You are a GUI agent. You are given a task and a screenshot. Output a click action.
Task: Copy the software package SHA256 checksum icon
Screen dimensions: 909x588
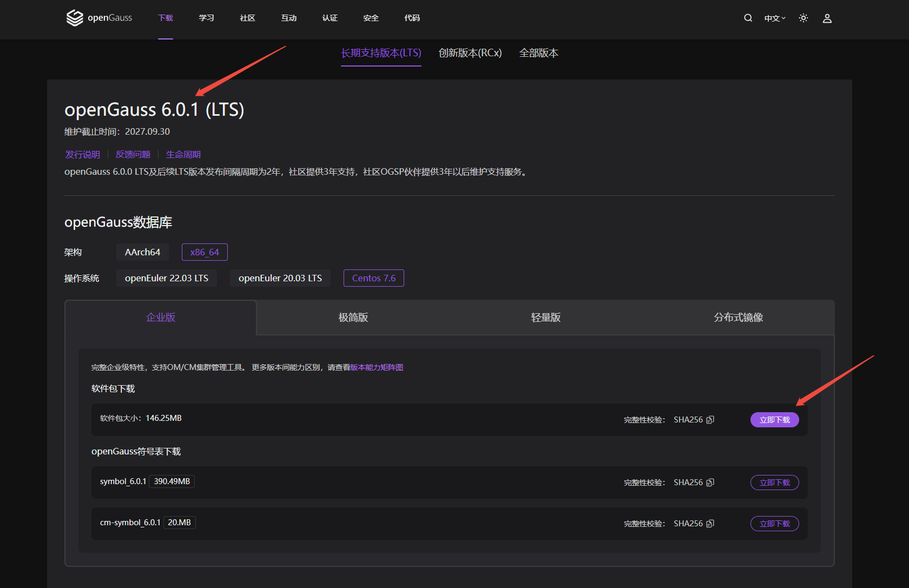coord(710,419)
